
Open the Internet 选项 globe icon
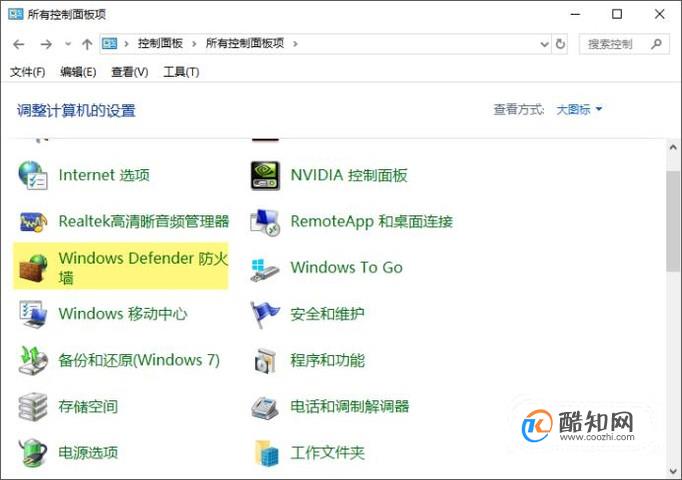(x=33, y=175)
